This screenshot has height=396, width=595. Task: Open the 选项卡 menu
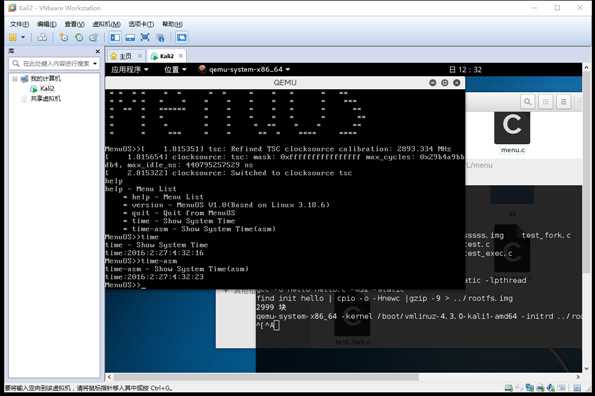141,24
